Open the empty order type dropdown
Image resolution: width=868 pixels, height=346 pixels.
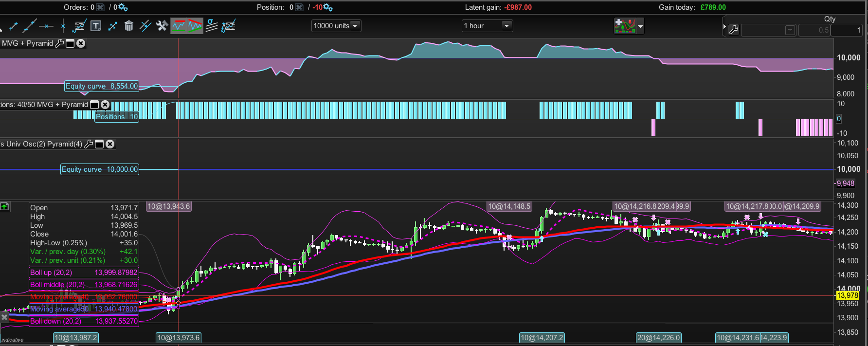tap(768, 30)
